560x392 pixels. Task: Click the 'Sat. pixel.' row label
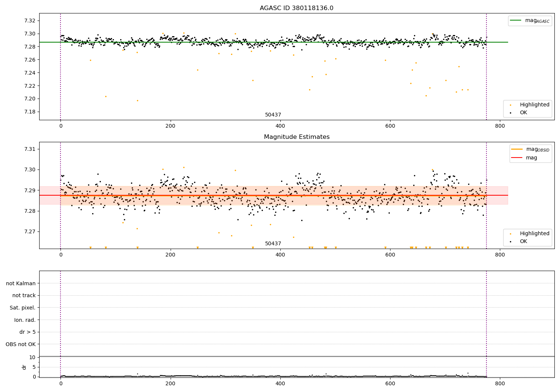click(x=23, y=308)
